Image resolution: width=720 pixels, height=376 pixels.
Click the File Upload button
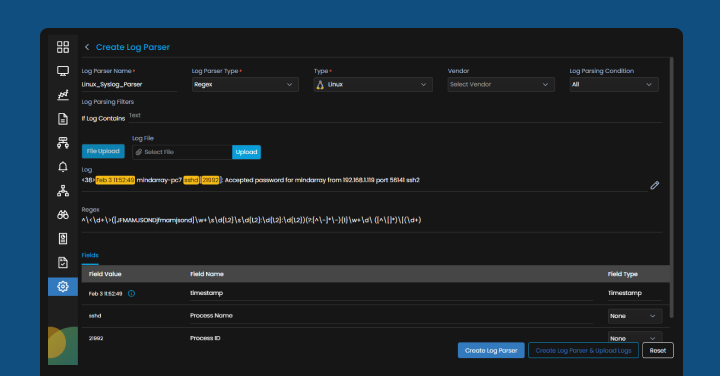tap(103, 151)
